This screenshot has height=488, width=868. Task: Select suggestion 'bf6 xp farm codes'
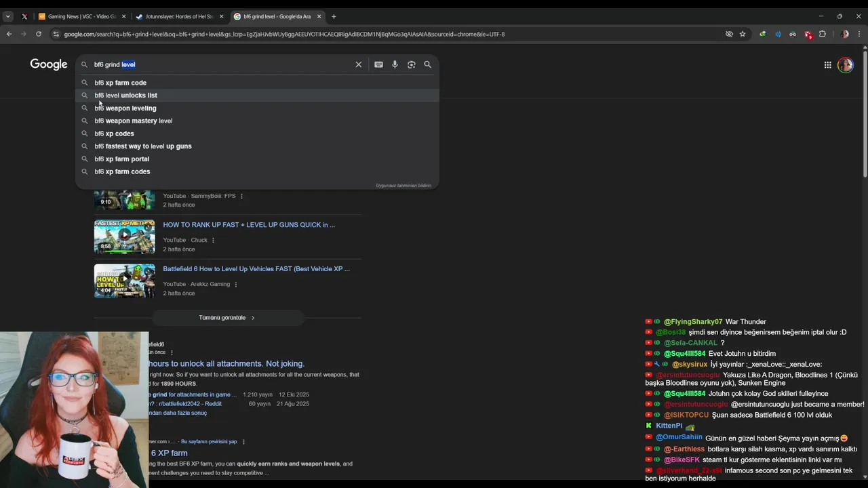[x=257, y=171]
